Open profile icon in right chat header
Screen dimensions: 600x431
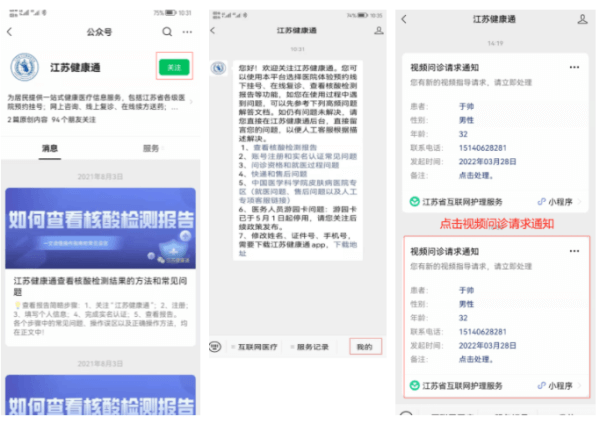[582, 19]
